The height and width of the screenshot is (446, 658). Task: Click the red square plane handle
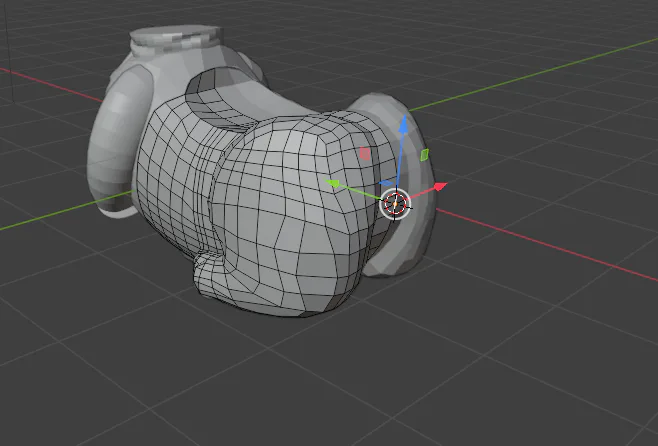pyautogui.click(x=365, y=154)
